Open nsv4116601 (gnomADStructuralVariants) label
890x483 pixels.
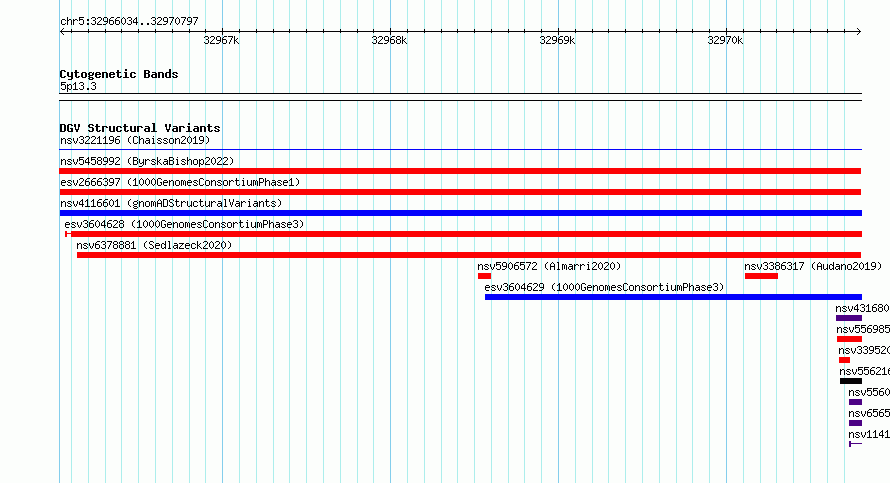(x=171, y=203)
